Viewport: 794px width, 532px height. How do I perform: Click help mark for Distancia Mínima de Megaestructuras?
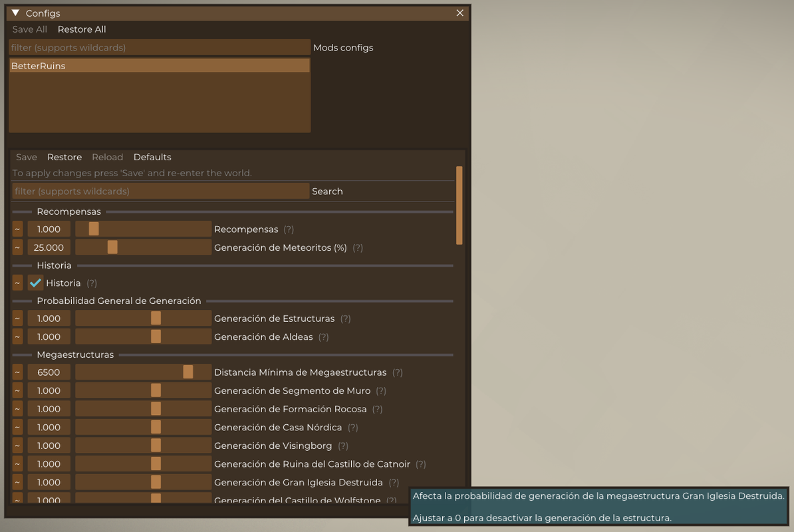pyautogui.click(x=398, y=372)
